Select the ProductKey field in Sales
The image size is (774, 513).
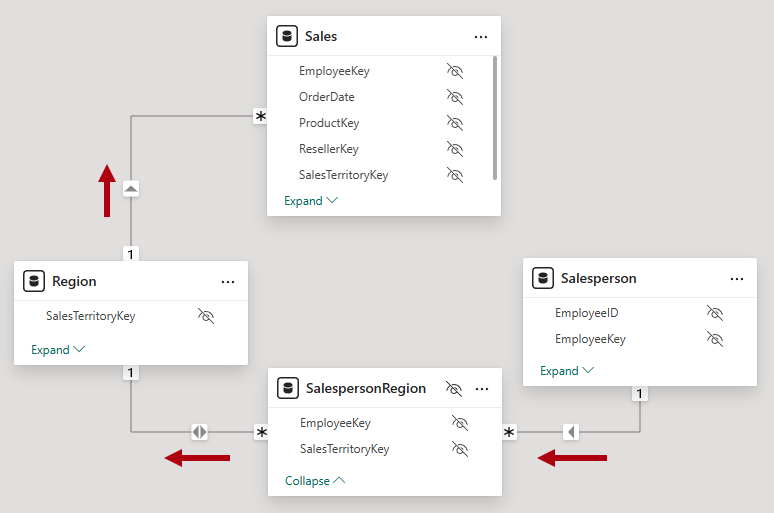(x=329, y=123)
